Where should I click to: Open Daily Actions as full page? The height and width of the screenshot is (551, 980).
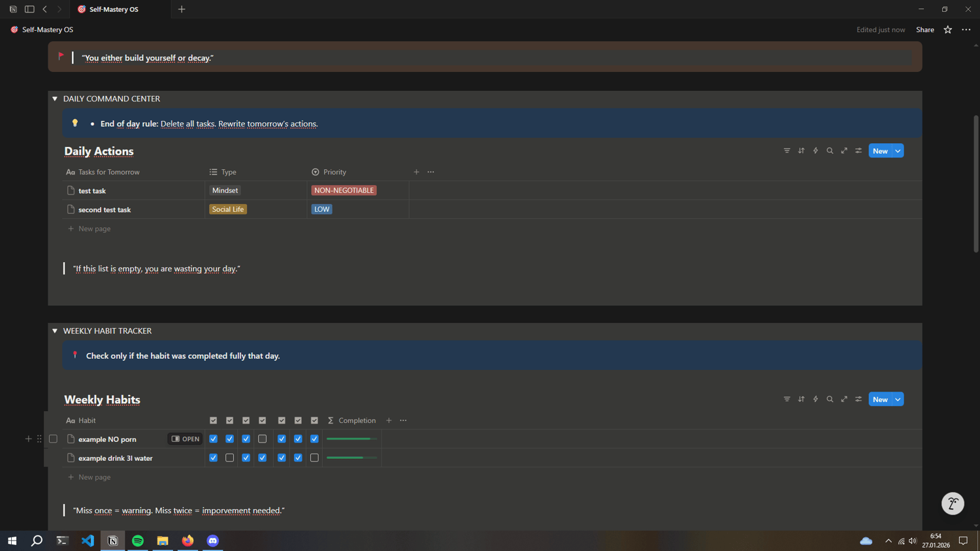point(844,151)
